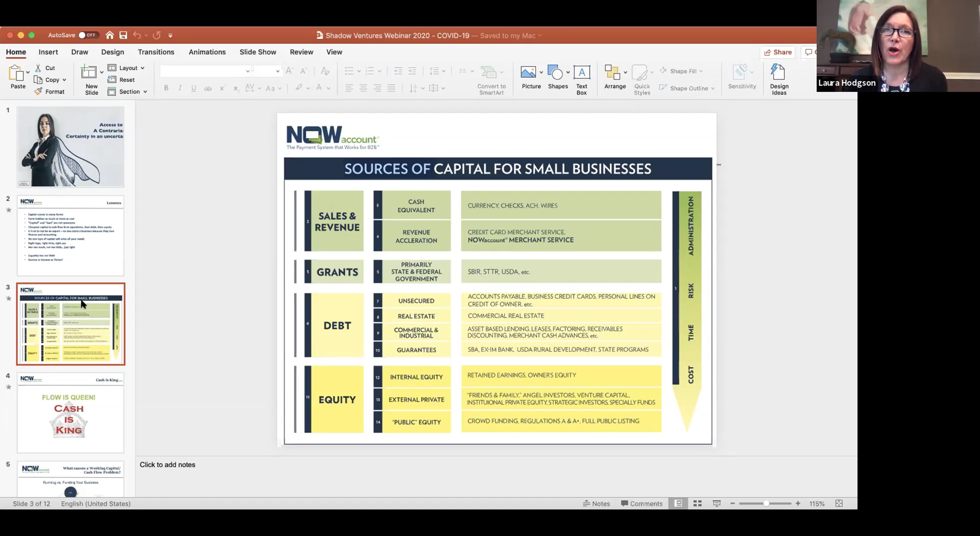
Task: Toggle underline formatting
Action: [x=194, y=88]
